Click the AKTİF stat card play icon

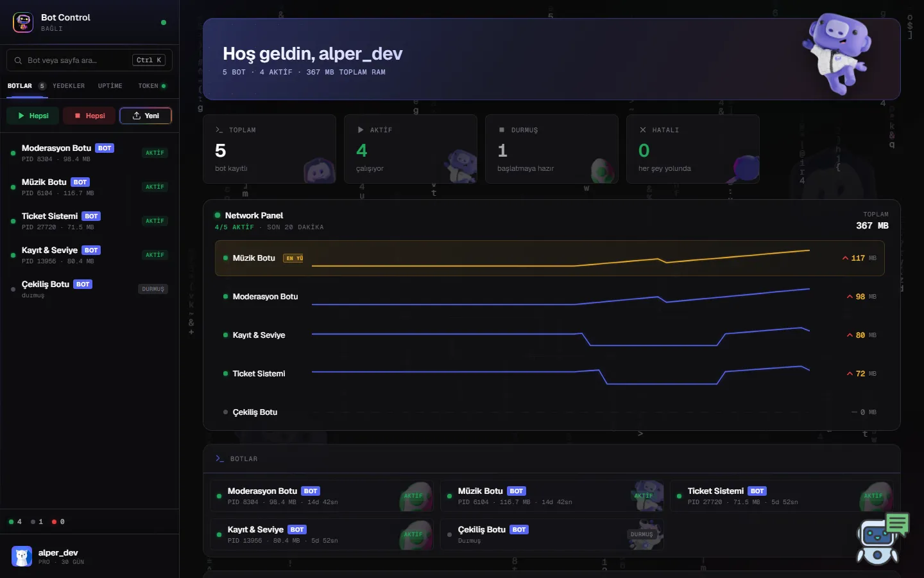click(361, 130)
